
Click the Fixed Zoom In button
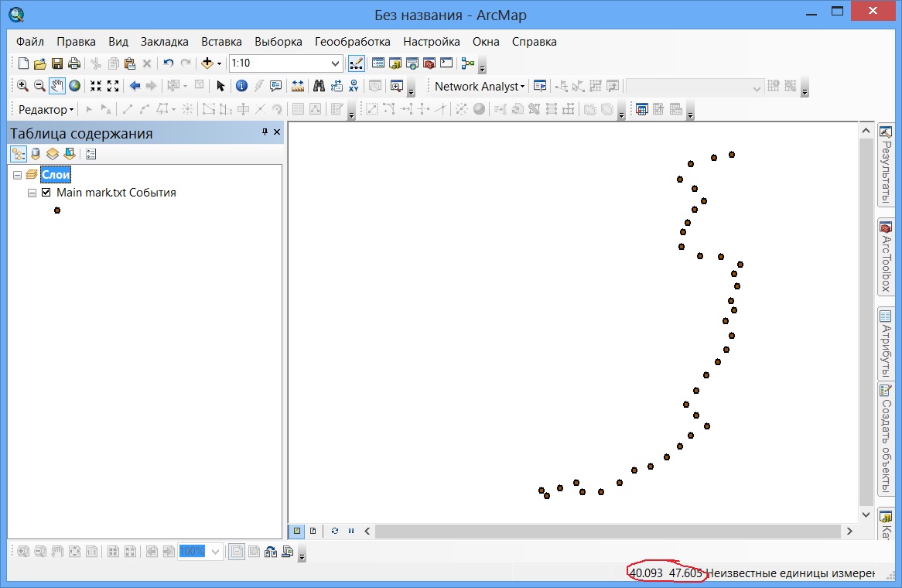click(95, 86)
